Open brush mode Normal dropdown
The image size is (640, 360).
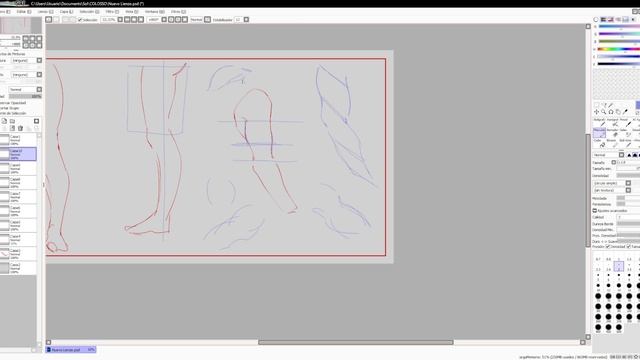[622, 155]
